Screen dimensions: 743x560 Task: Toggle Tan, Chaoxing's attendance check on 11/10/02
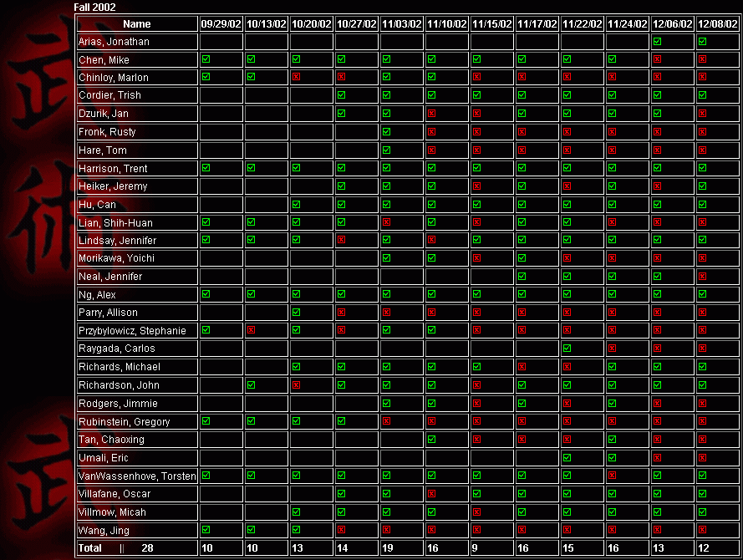431,439
